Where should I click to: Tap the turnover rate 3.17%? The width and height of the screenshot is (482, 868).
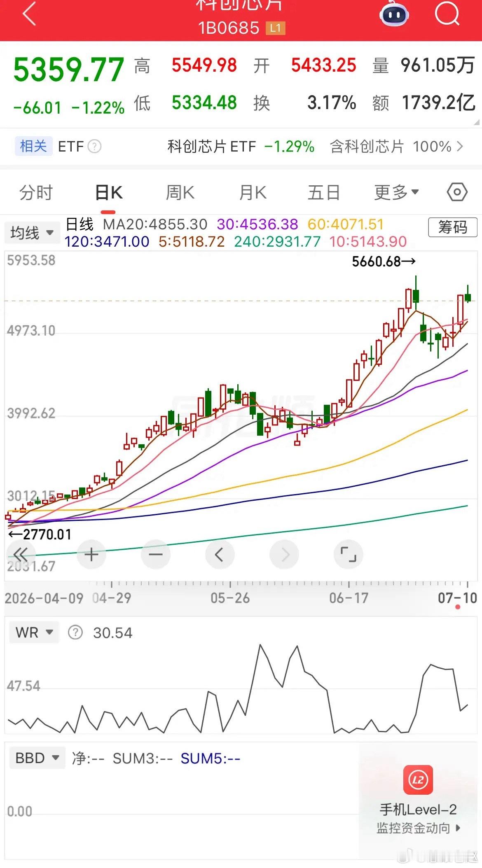[332, 103]
